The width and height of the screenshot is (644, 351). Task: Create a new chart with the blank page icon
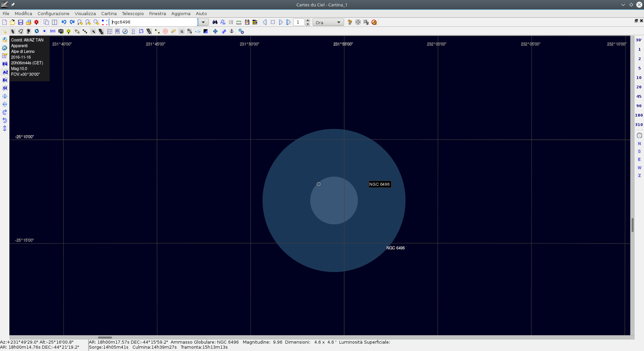click(x=4, y=22)
